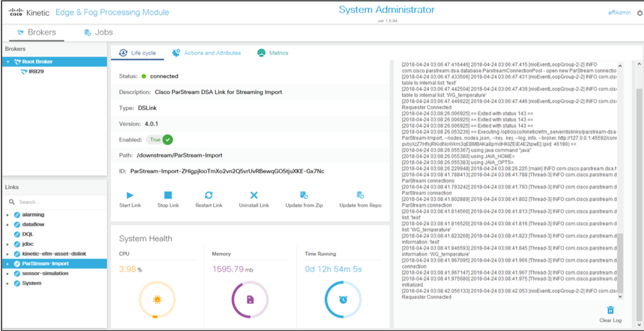Click the Start Link play icon
This screenshot has height=331, width=644.
tap(130, 196)
